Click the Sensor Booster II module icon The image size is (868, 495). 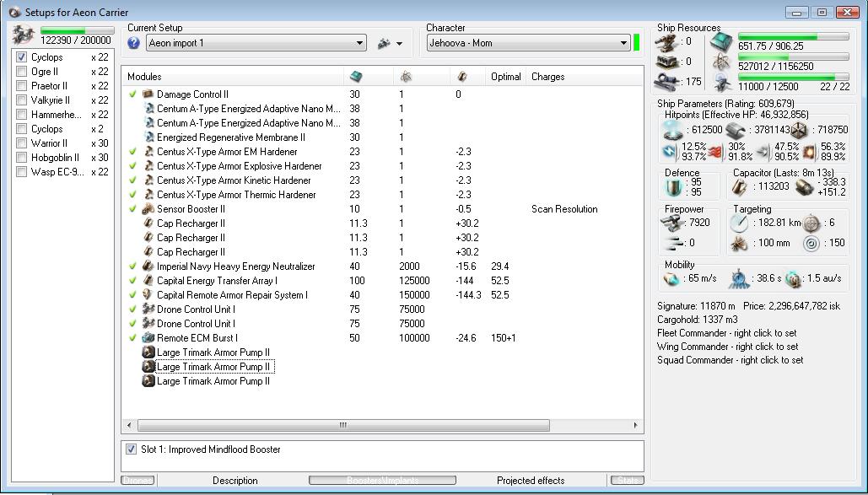point(148,209)
